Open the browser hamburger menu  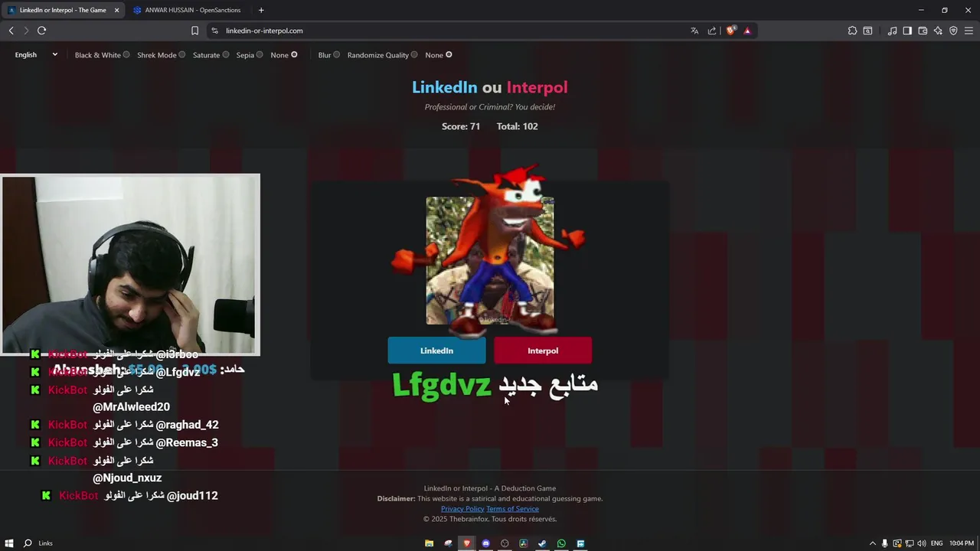(x=969, y=31)
